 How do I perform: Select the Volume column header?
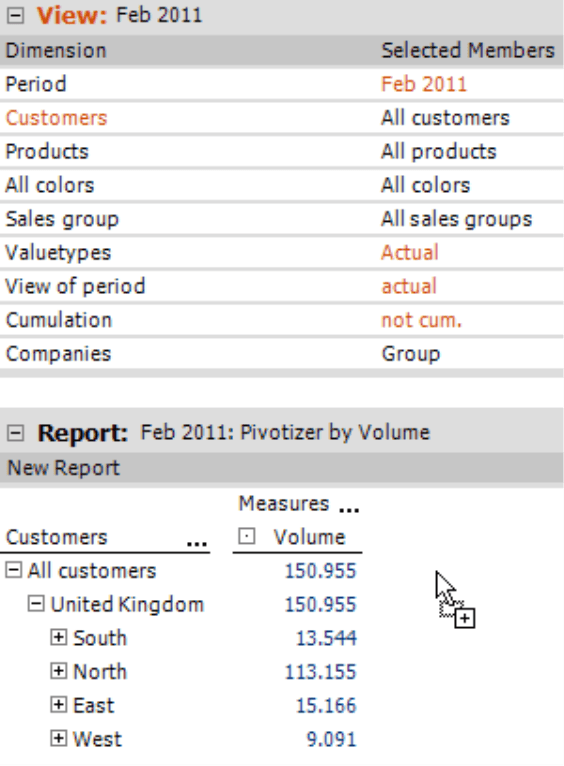(309, 537)
